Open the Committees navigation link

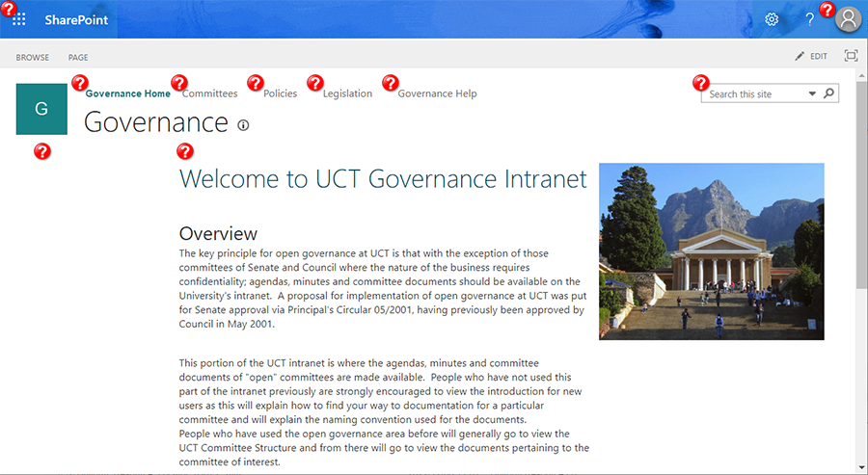coord(210,93)
